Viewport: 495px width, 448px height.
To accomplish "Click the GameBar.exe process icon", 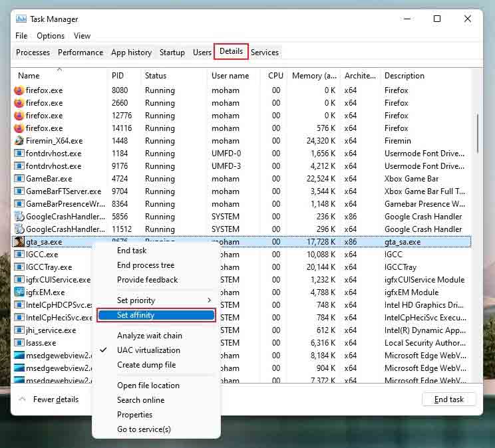I will (x=19, y=179).
